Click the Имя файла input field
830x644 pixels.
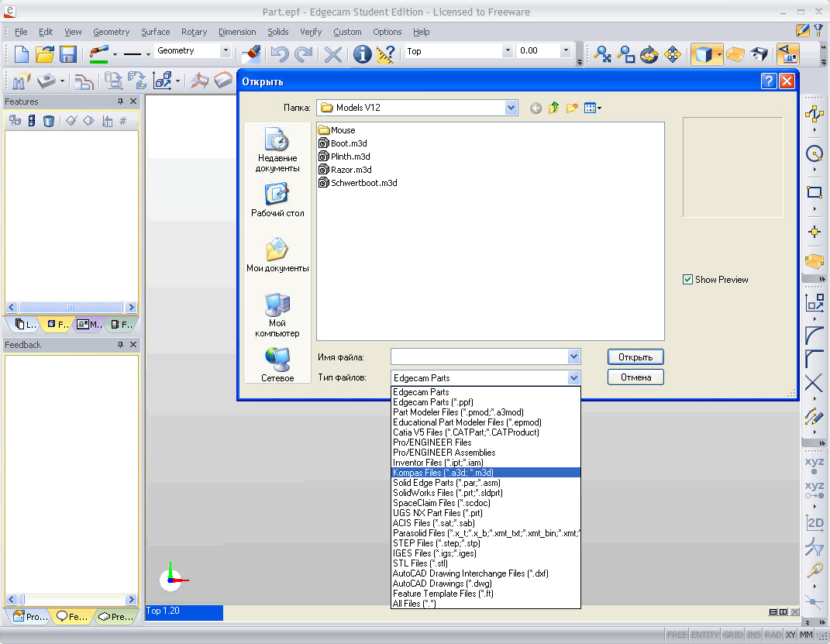[x=479, y=356]
